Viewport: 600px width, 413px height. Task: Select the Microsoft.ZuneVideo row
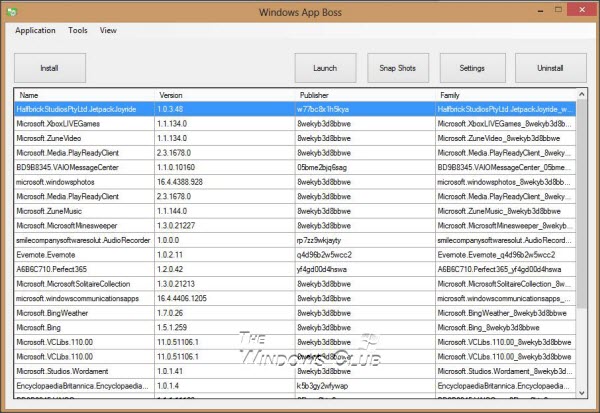tap(295, 138)
